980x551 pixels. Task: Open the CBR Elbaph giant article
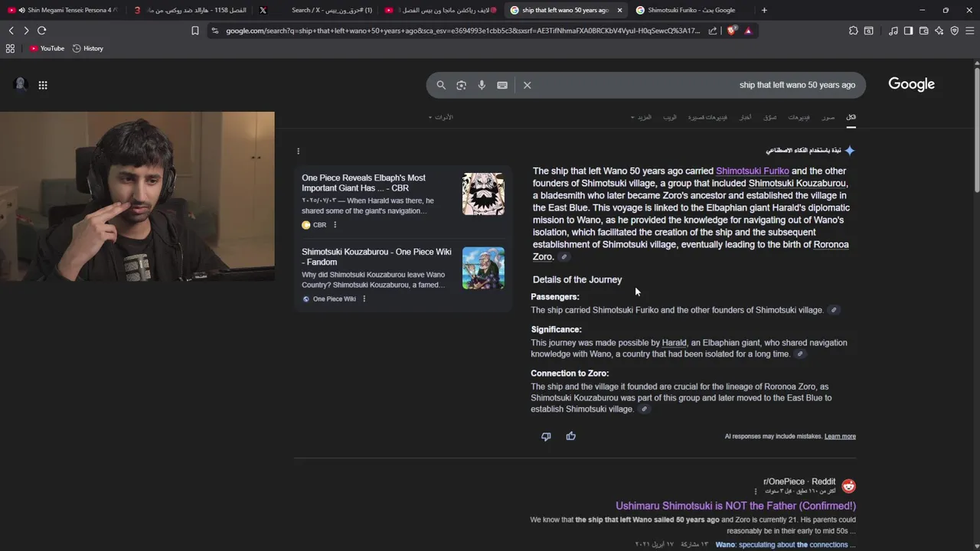tap(364, 183)
